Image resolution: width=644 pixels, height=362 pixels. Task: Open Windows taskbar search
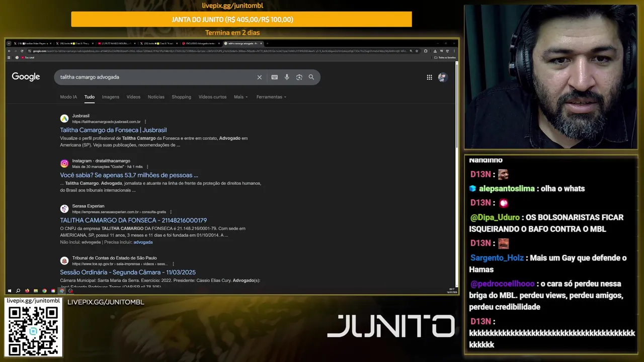18,291
